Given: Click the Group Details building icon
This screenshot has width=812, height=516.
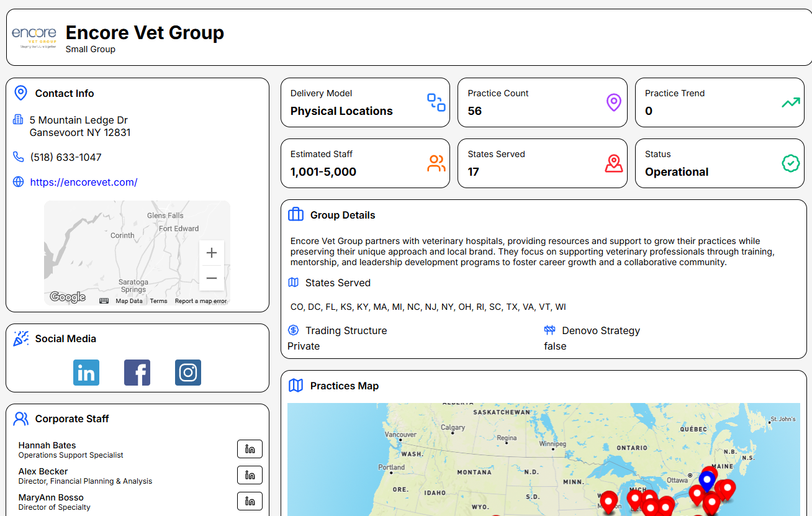Looking at the screenshot, I should (x=295, y=214).
